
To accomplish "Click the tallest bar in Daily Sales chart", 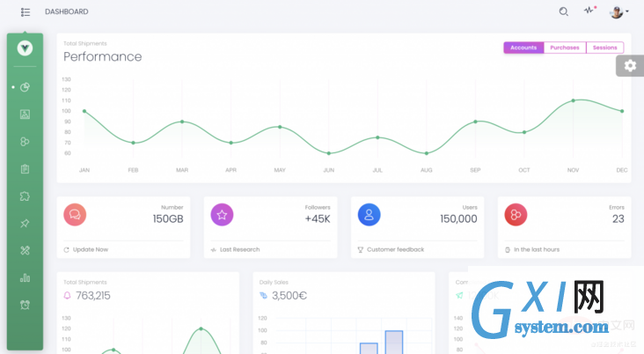I will point(394,342).
